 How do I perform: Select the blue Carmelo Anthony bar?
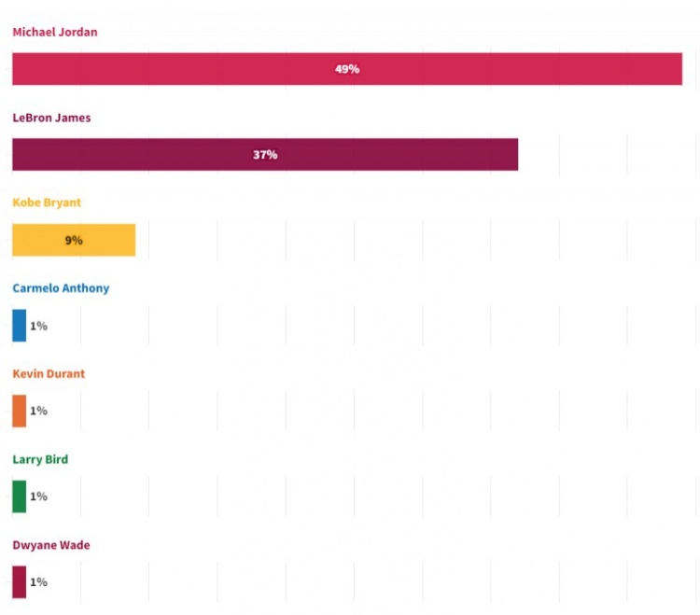(x=20, y=326)
